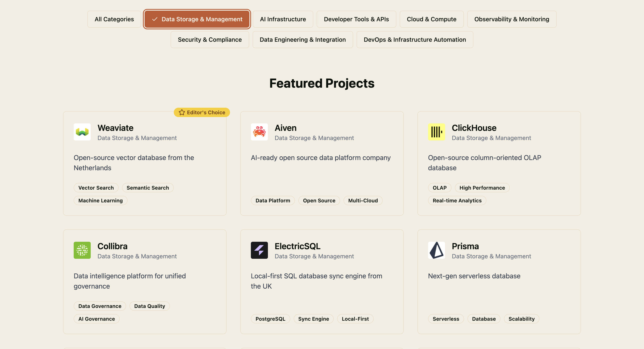The image size is (644, 349).
Task: Click 'Open-source column-oriented OLAP database' description
Action: 484,163
